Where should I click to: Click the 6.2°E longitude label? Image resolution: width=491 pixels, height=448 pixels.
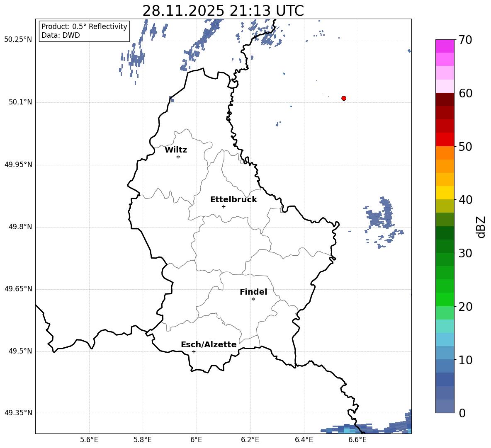point(250,440)
